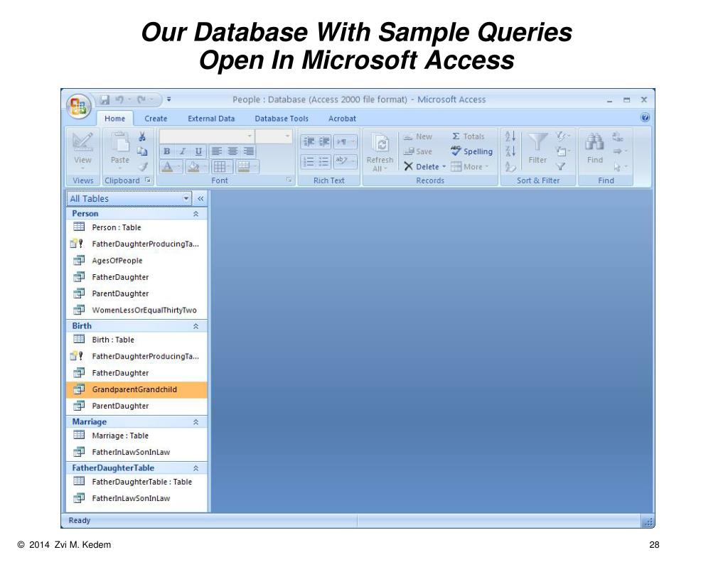Image resolution: width=728 pixels, height=562 pixels.
Task: Sort Ascending A to Z icon
Action: click(510, 136)
